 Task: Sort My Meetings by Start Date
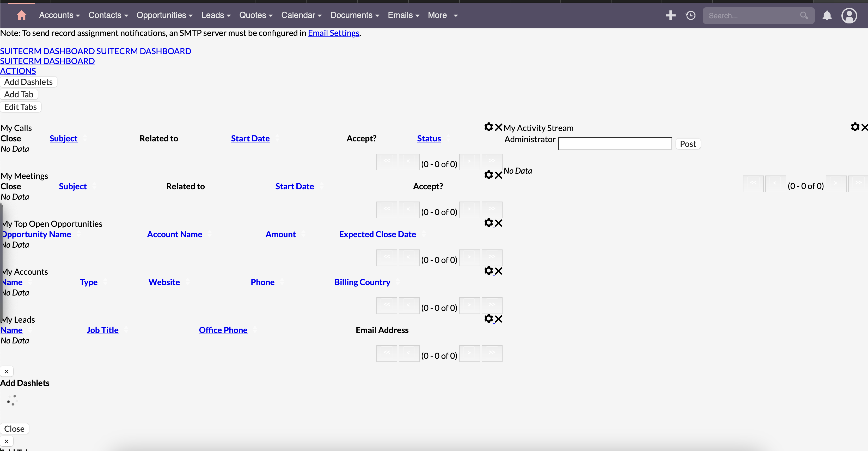coord(295,186)
